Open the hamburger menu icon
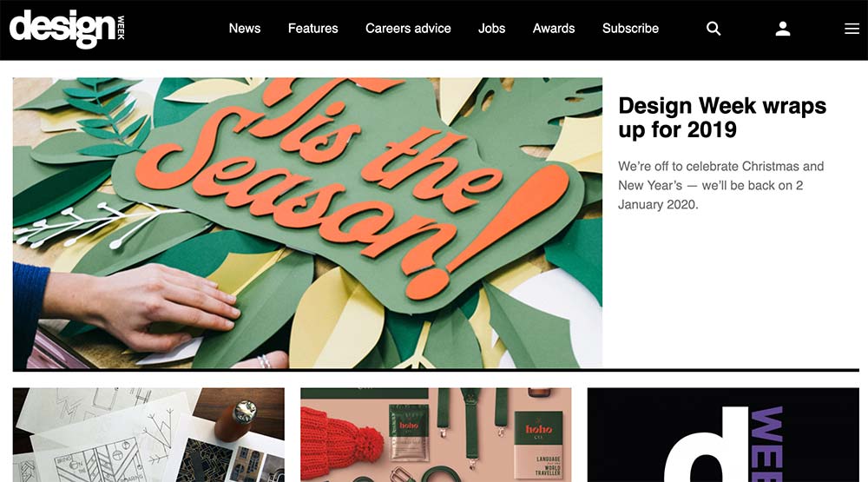 coord(852,29)
